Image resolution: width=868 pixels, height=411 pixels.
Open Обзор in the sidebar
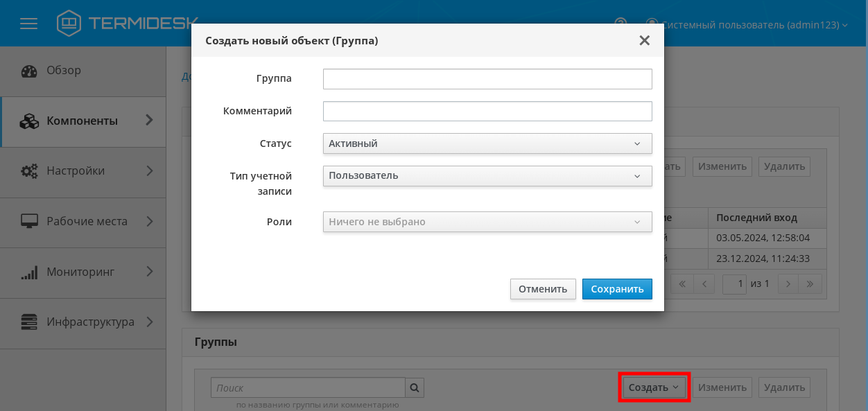[x=83, y=71]
